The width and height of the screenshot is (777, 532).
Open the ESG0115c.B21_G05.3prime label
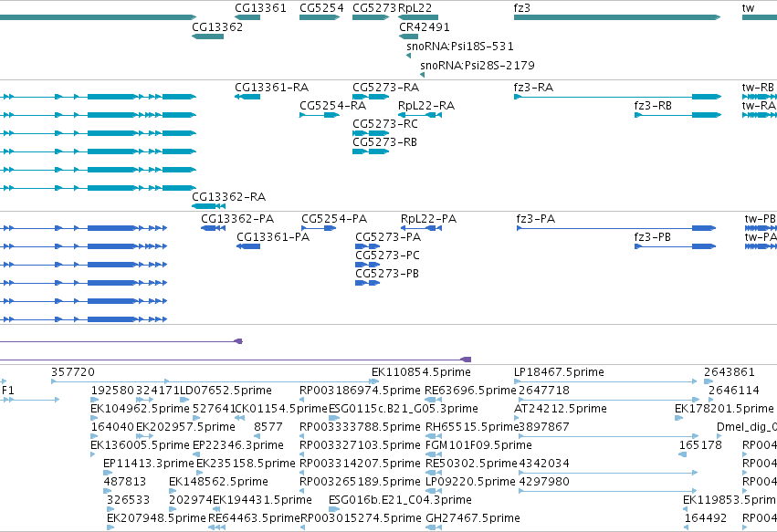click(x=403, y=409)
